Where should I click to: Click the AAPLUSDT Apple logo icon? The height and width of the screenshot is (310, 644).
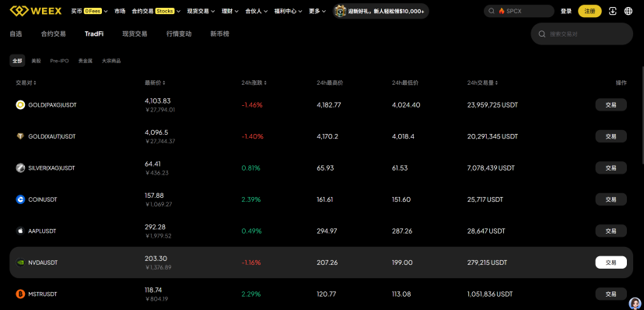point(20,231)
